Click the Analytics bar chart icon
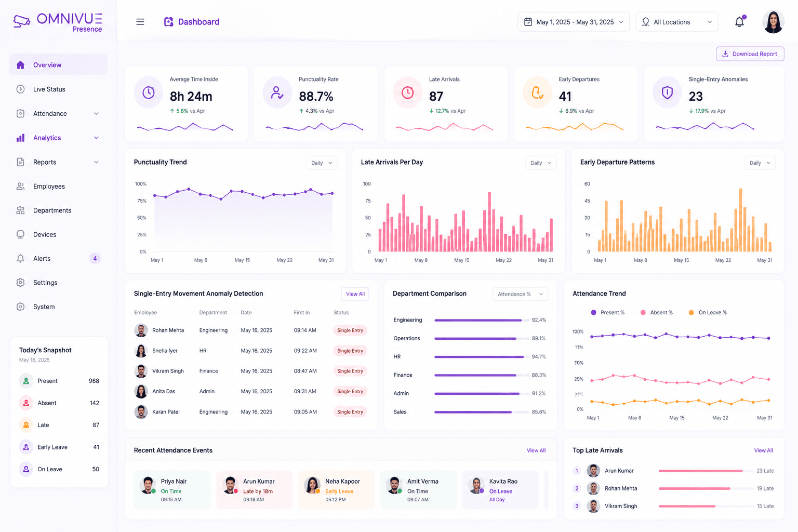 point(20,138)
